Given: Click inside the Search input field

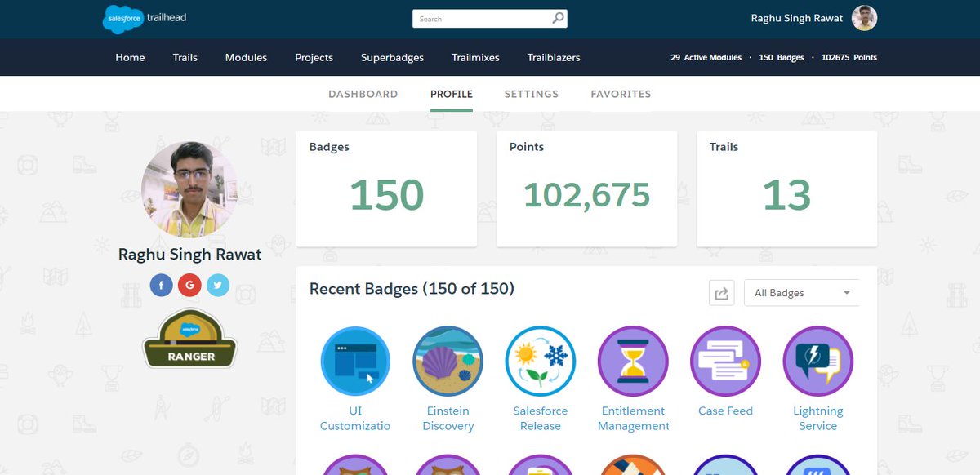Looking at the screenshot, I should [x=481, y=18].
